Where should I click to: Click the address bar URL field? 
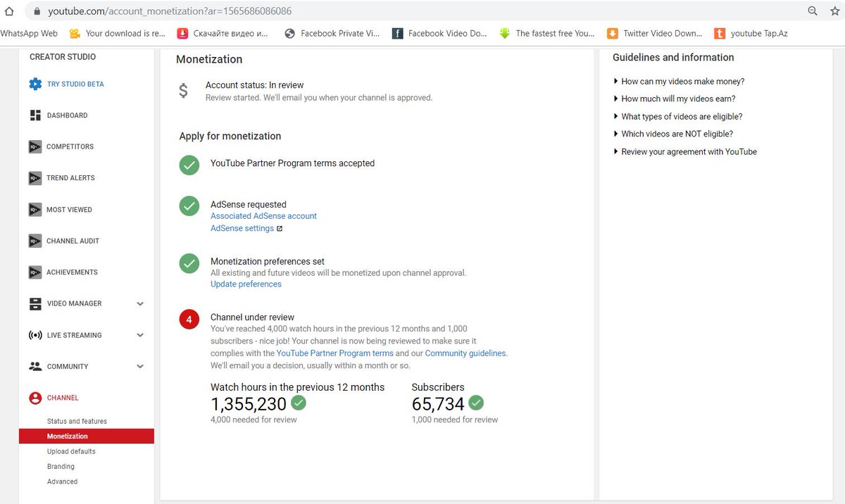click(x=423, y=11)
